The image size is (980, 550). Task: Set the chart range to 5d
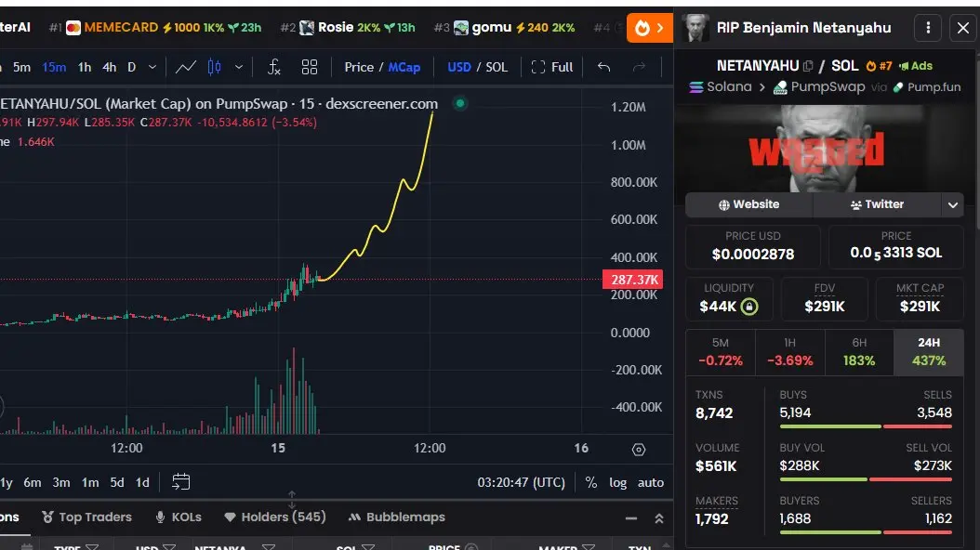(117, 482)
